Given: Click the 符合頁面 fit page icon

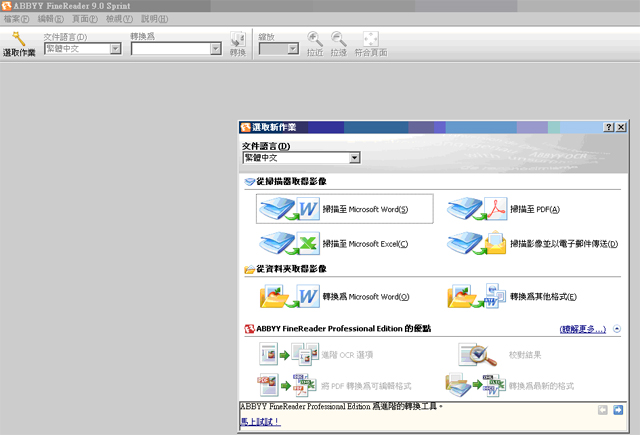Looking at the screenshot, I should coord(371,39).
